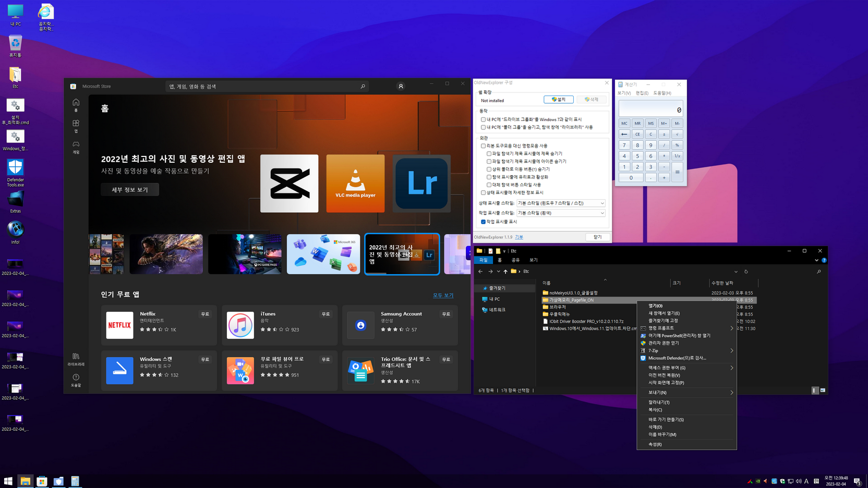Open the 작업 표시줄 스타일 dropdown
Viewport: 868px width, 488px height.
pos(561,213)
